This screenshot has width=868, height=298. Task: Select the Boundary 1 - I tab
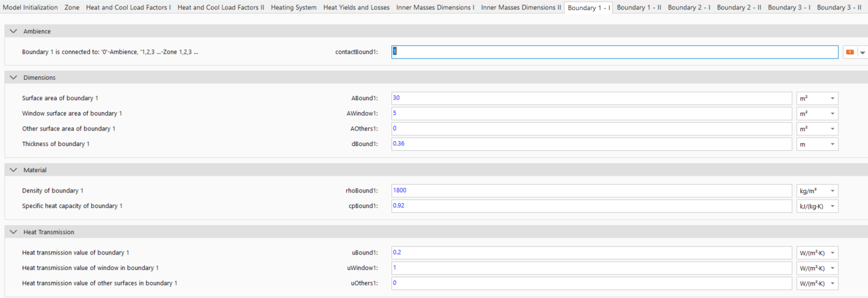pos(589,8)
